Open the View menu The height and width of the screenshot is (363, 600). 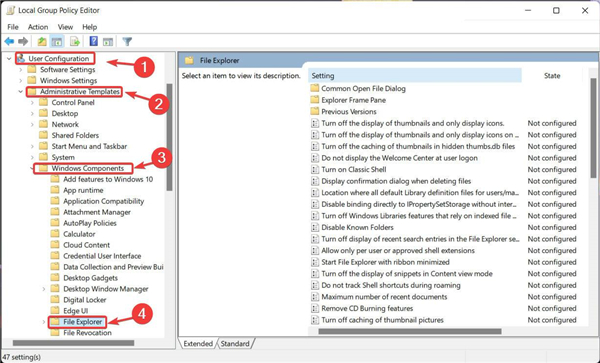(x=65, y=27)
